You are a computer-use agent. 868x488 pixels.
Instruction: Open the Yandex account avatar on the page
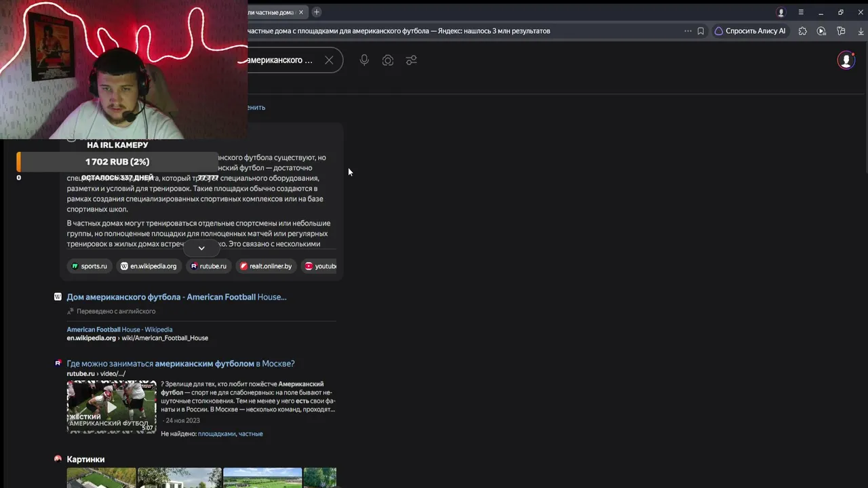(x=846, y=60)
